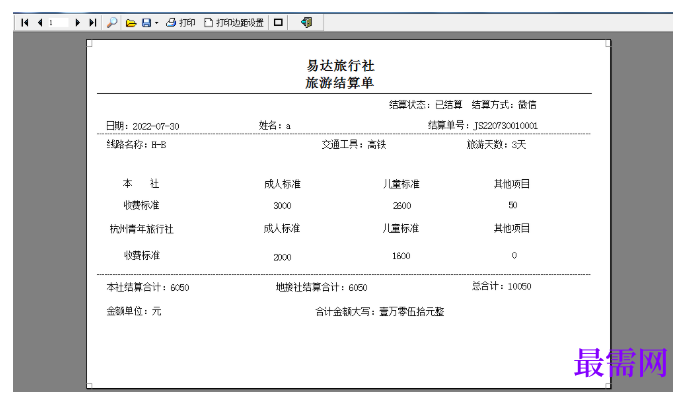
Task: Click the text 结算方式：微信
Action: [x=504, y=105]
